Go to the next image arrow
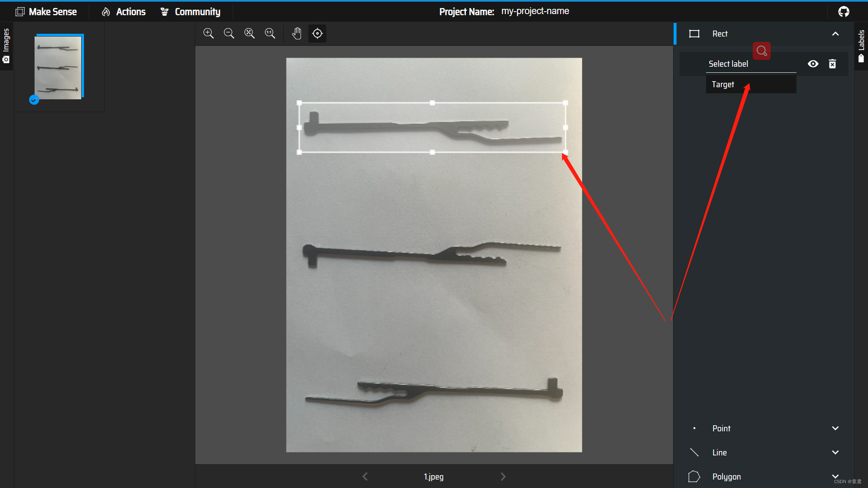The width and height of the screenshot is (868, 488). coord(503,476)
